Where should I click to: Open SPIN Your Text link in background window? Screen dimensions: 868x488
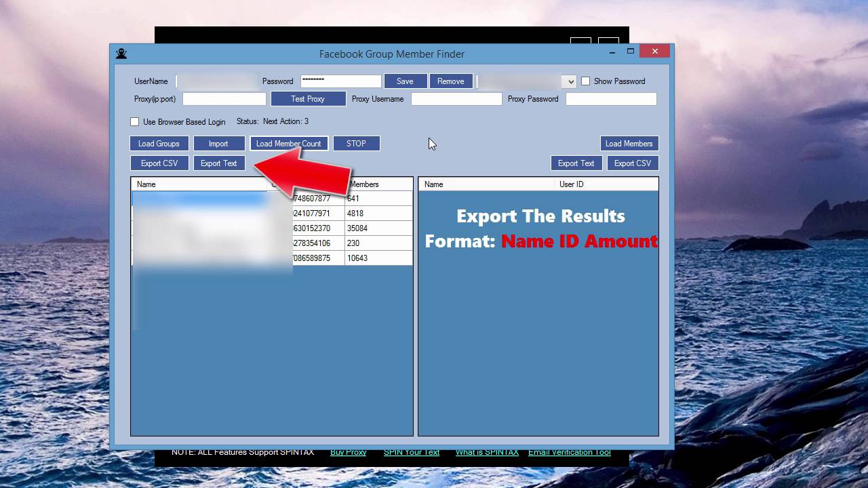tap(412, 452)
